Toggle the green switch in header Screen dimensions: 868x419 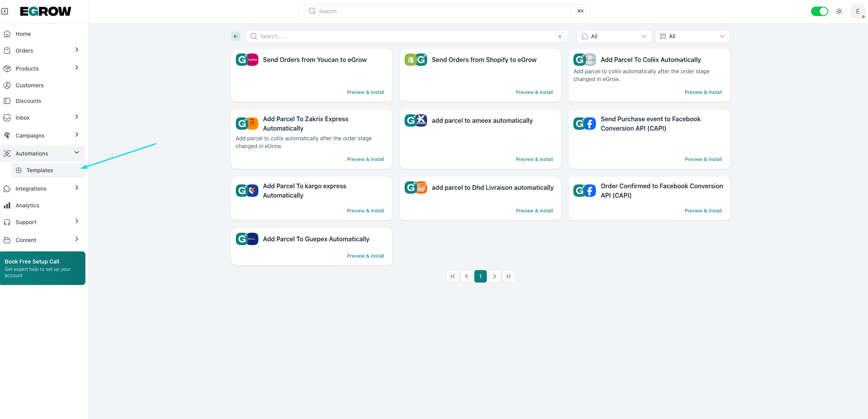[x=819, y=11]
